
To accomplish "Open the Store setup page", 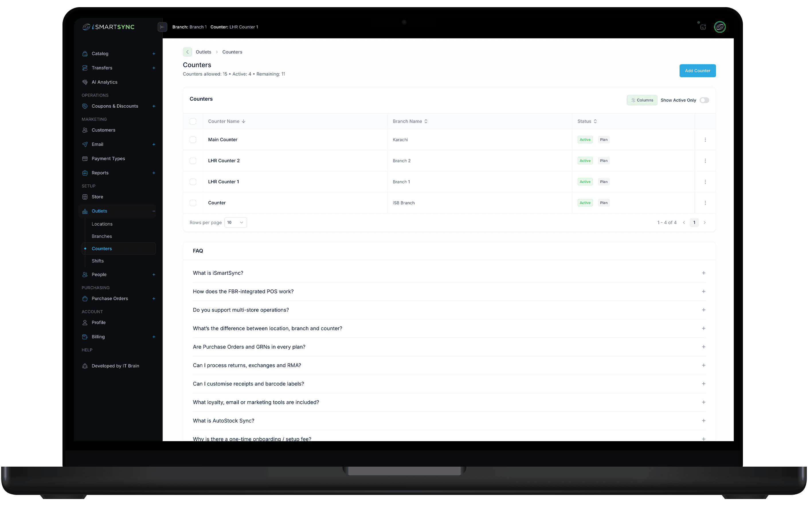I will pos(97,197).
